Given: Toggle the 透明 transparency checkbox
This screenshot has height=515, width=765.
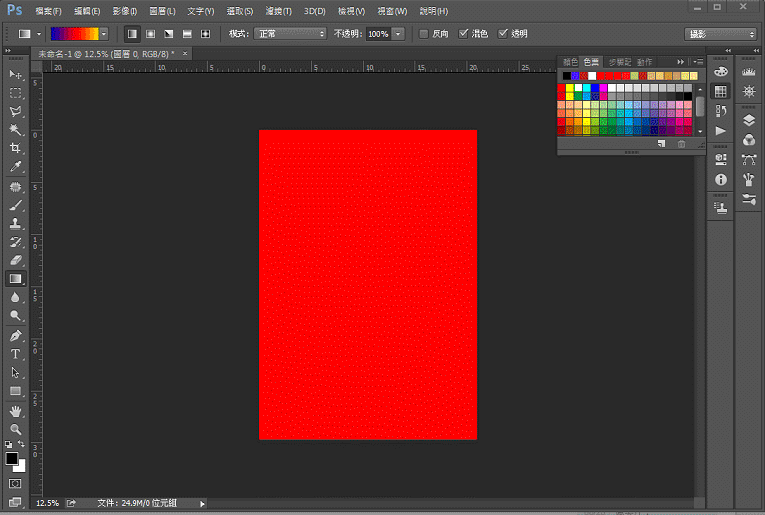Looking at the screenshot, I should click(x=503, y=34).
